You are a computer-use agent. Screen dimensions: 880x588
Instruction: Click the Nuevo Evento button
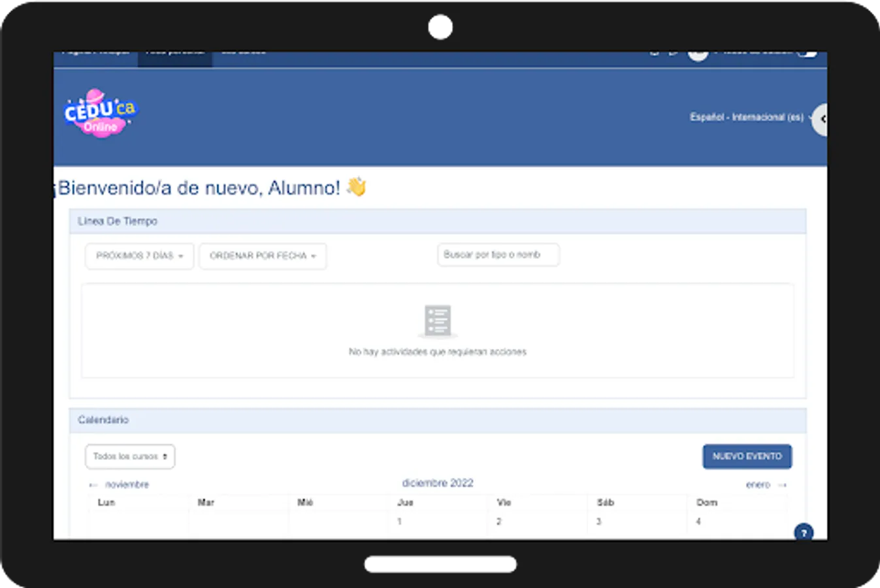click(x=747, y=457)
